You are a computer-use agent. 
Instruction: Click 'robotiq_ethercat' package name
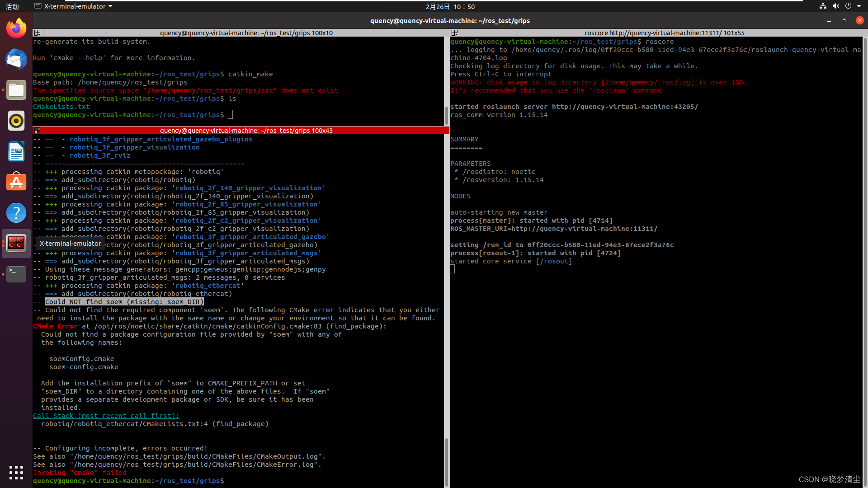click(208, 286)
